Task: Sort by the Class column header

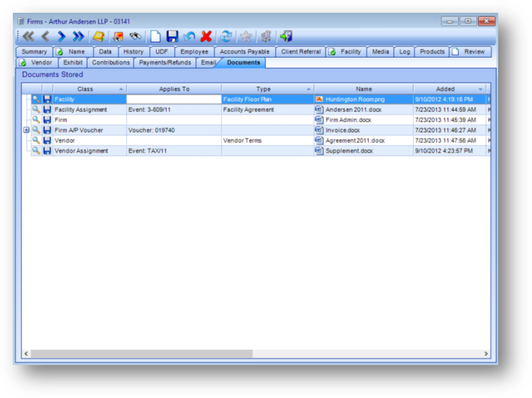Action: coord(85,89)
